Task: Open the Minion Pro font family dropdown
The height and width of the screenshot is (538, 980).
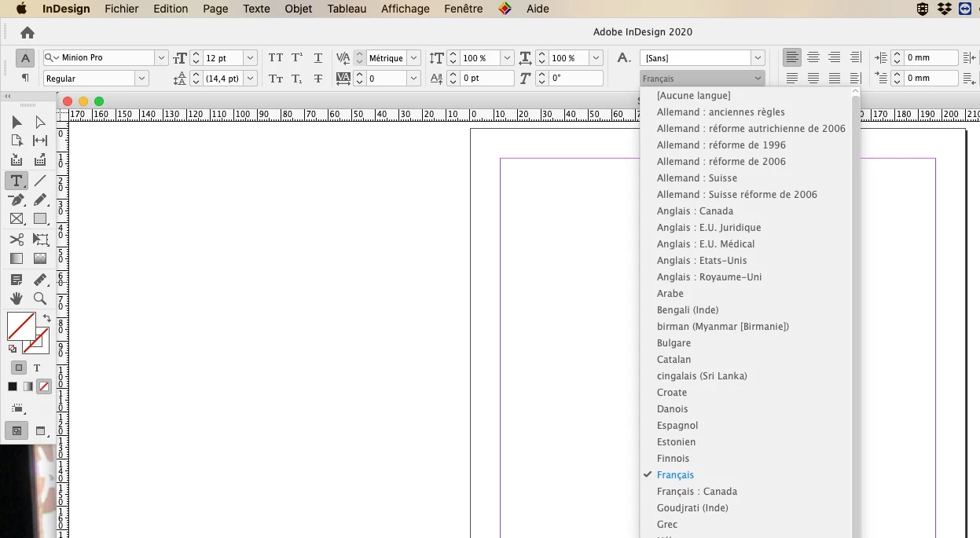Action: 161,58
